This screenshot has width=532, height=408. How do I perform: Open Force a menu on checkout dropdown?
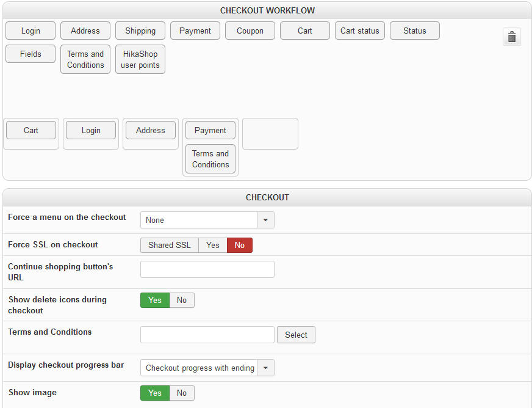click(x=265, y=220)
